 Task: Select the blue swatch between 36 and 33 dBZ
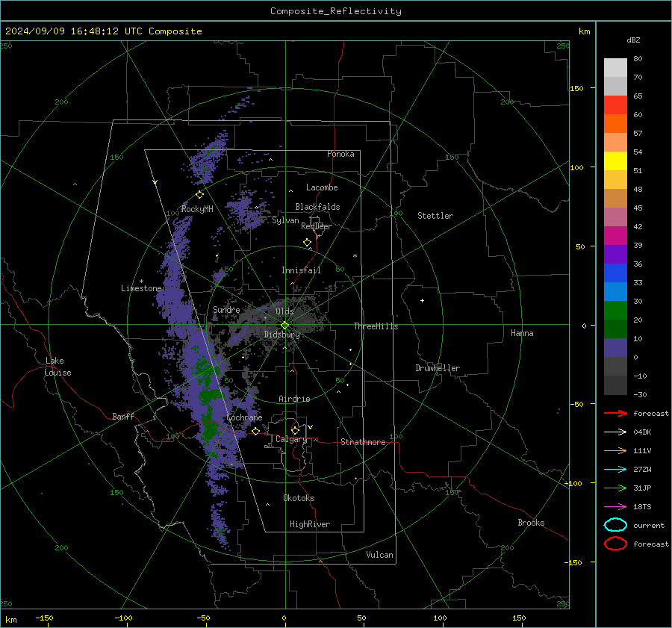(x=615, y=273)
